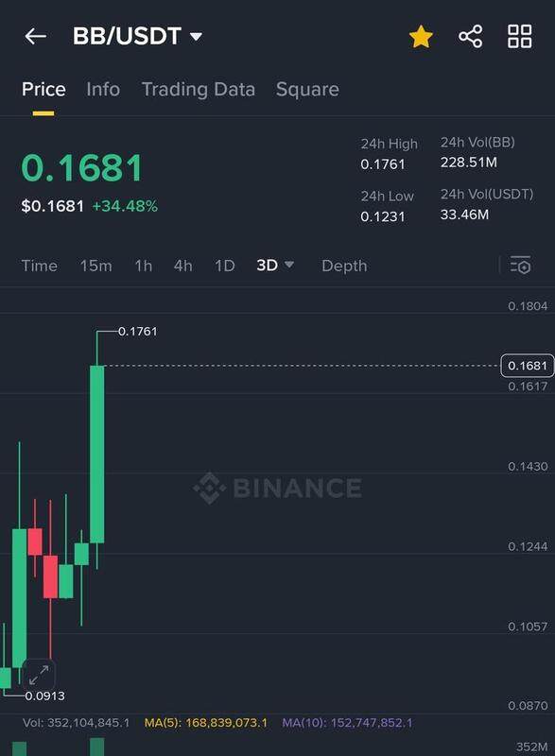Open the four-square grid menu icon
The height and width of the screenshot is (756, 555).
520,37
